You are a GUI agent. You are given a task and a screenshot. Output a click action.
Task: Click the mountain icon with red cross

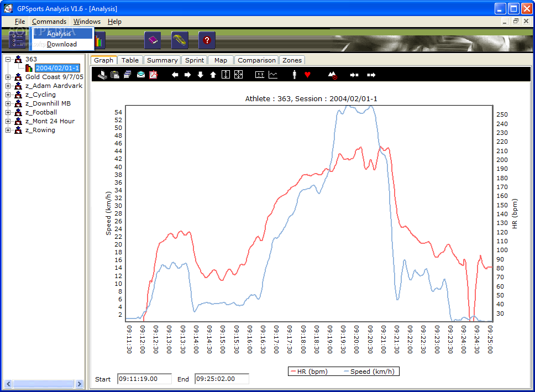click(332, 75)
